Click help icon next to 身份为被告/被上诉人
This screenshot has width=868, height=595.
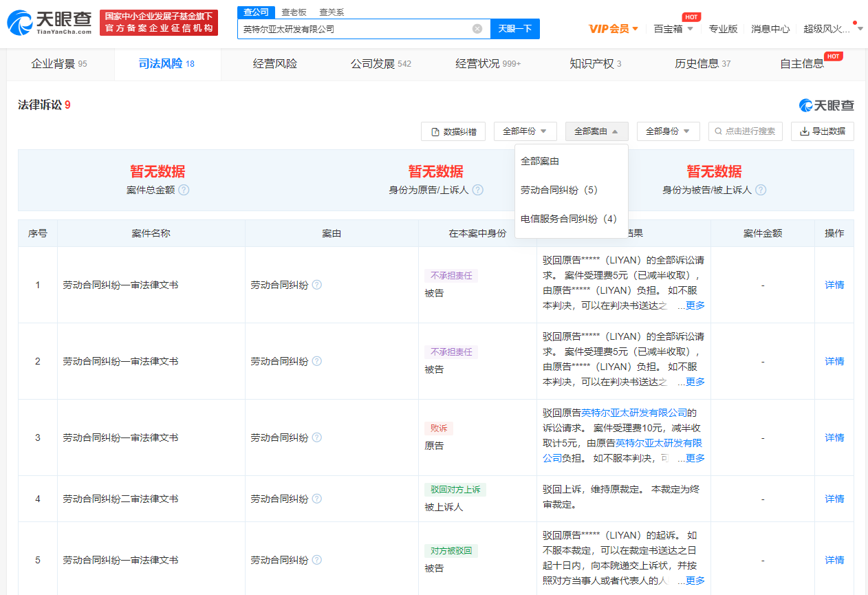761,190
